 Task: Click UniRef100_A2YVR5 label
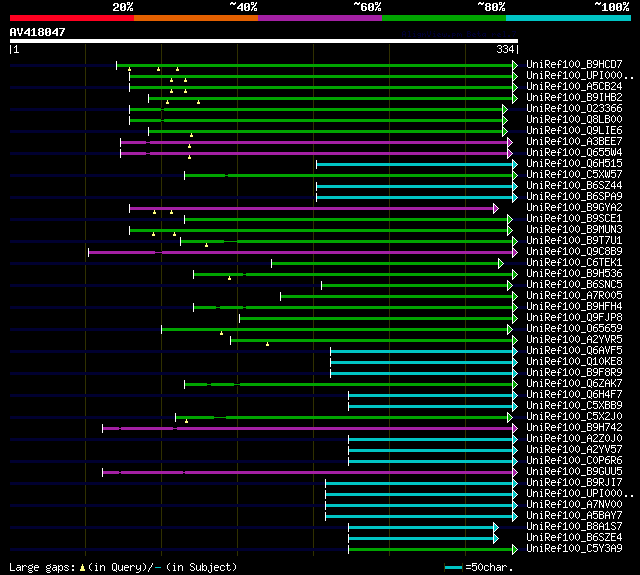click(x=574, y=340)
